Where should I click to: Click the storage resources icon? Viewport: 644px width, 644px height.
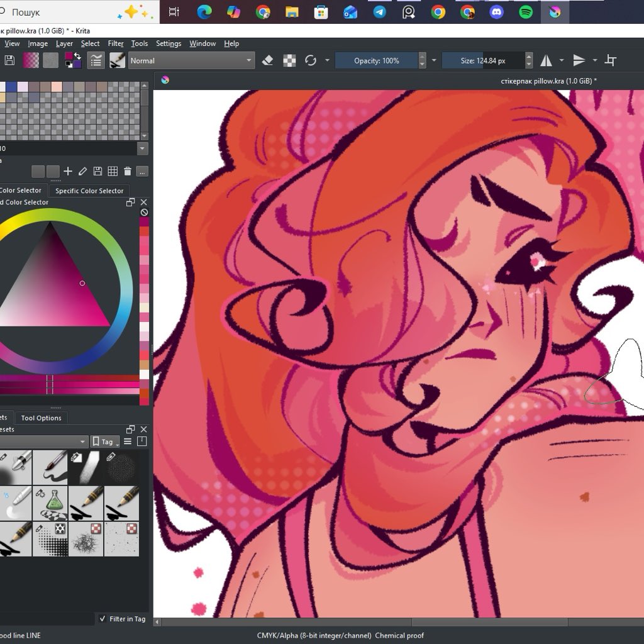[142, 441]
